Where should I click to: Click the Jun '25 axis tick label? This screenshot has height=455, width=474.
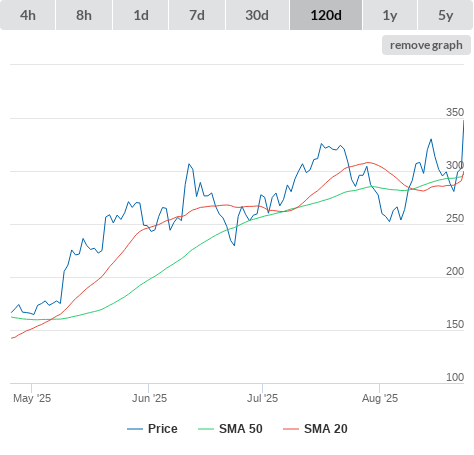click(x=149, y=398)
